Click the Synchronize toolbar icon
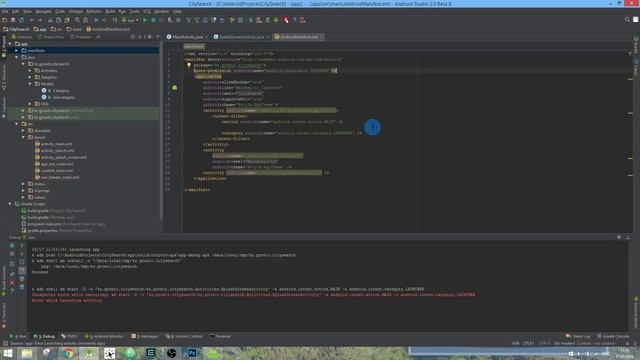The image size is (640, 360). click(x=21, y=20)
